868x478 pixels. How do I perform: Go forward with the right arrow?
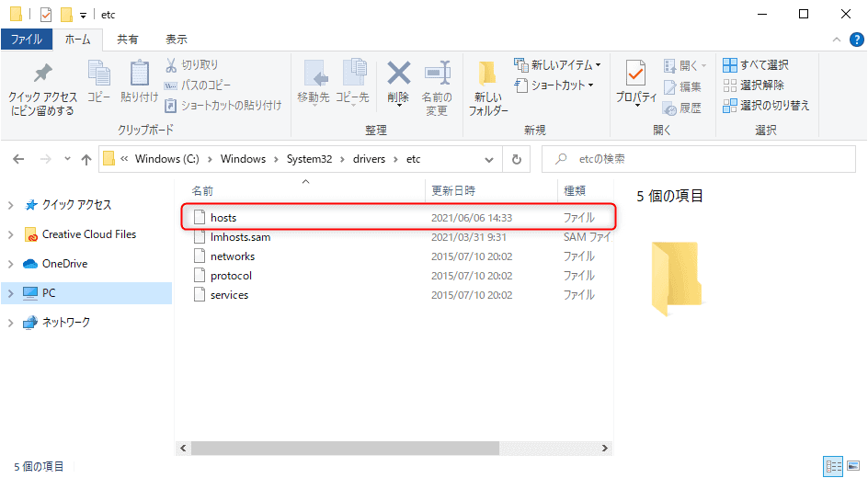click(45, 159)
